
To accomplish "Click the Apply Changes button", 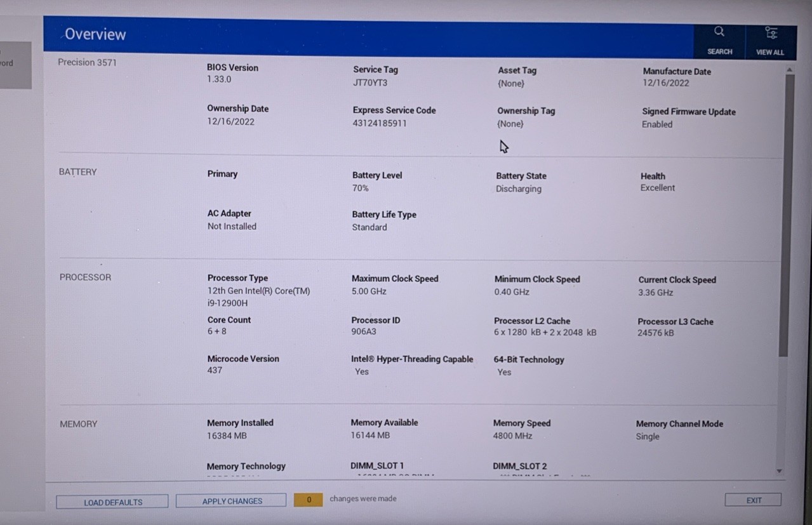I will tap(231, 501).
